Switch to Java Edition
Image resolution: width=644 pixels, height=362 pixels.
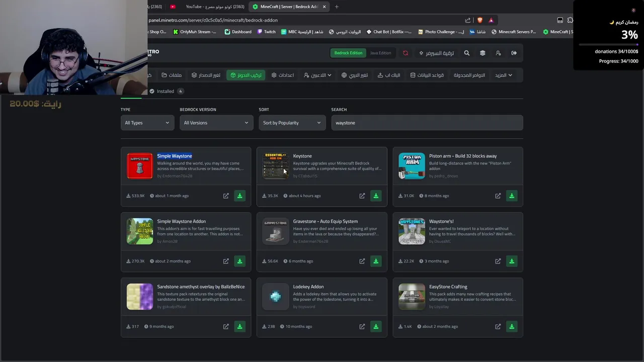point(380,53)
